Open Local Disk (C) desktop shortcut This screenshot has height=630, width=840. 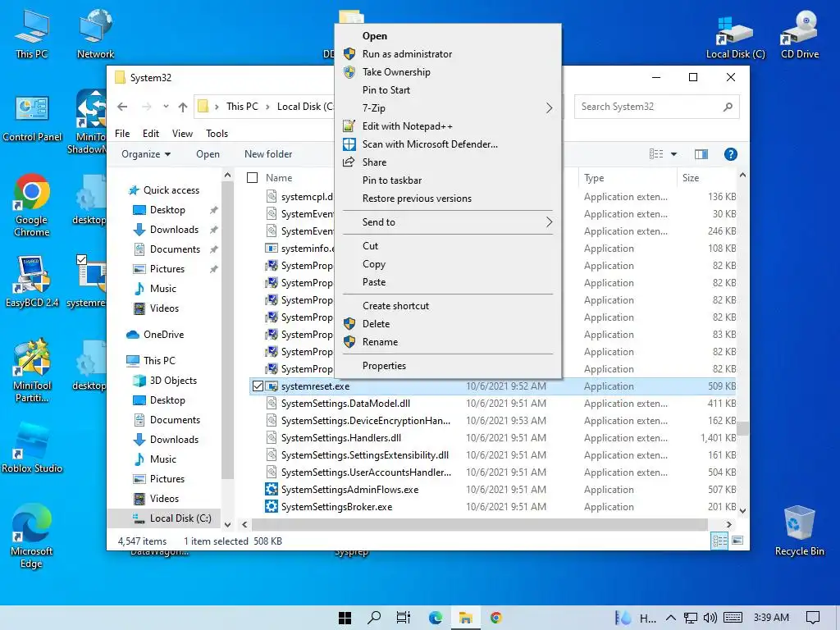[736, 34]
